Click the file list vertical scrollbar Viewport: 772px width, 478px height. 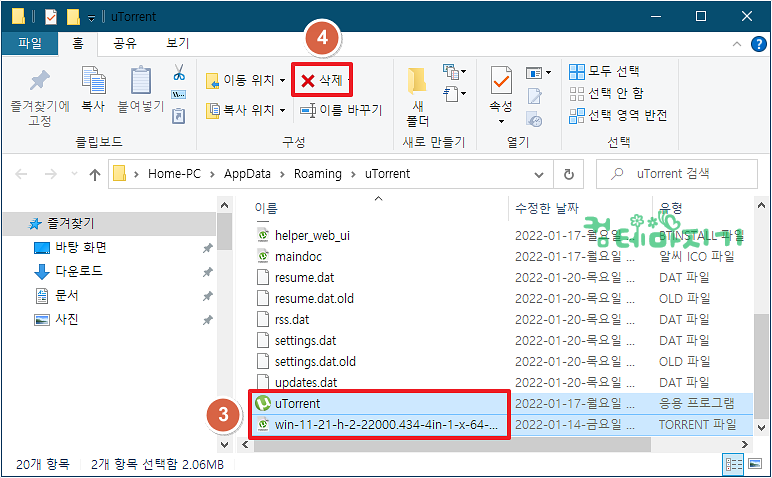tap(761, 364)
